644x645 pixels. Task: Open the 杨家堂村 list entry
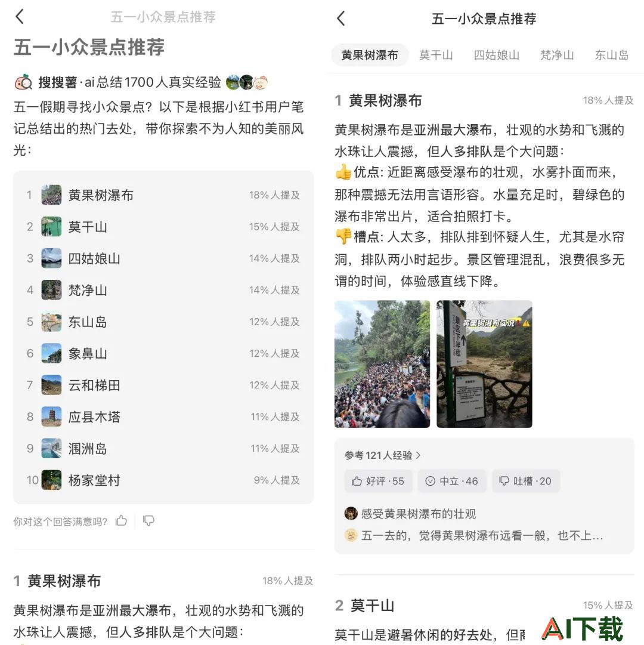163,480
